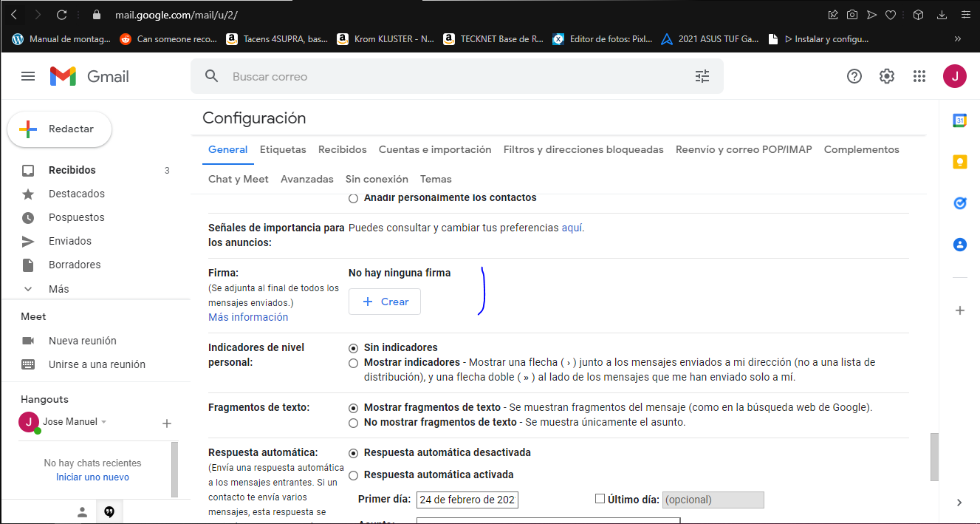Open Avanzadas settings tab
Image resolution: width=980 pixels, height=524 pixels.
point(307,179)
